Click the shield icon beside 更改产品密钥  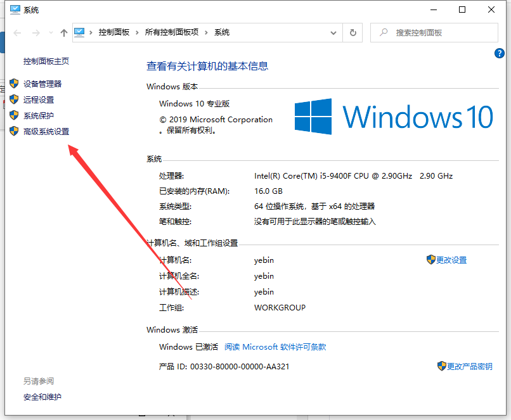(441, 366)
